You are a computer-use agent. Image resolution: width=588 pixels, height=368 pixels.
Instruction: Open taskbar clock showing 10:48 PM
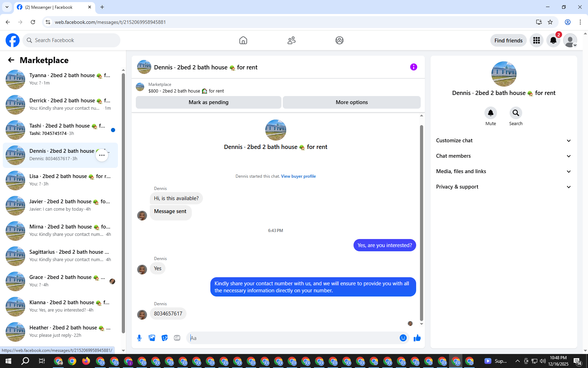tap(558, 361)
